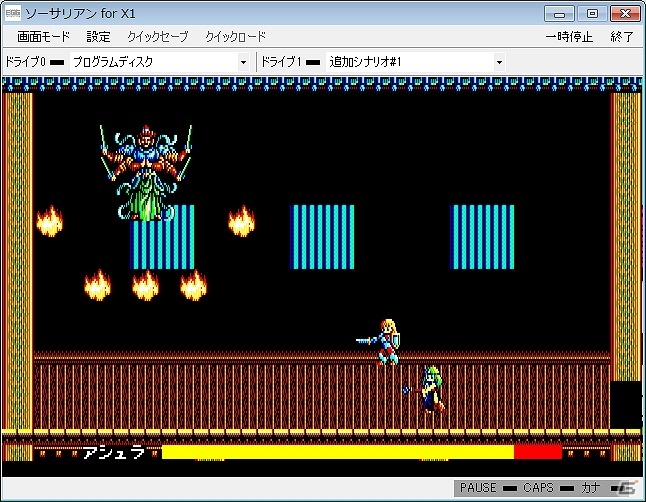Click the クイックセーブ menu item

tap(157, 37)
